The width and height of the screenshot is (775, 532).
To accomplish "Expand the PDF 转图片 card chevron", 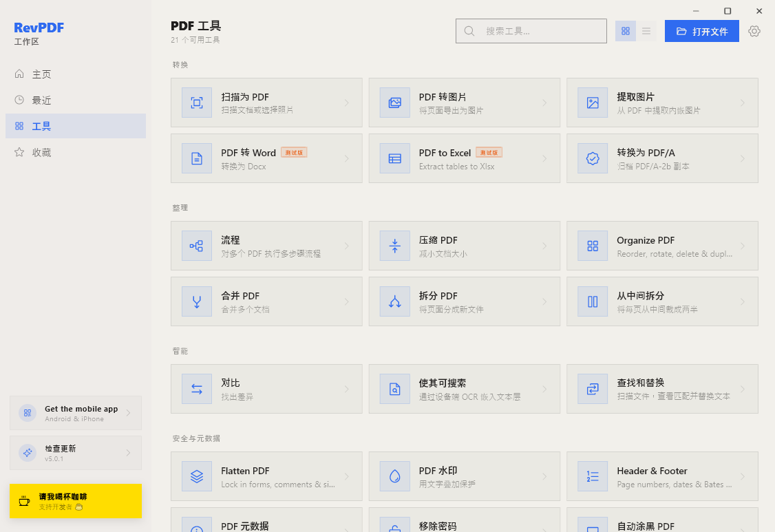I will [544, 103].
